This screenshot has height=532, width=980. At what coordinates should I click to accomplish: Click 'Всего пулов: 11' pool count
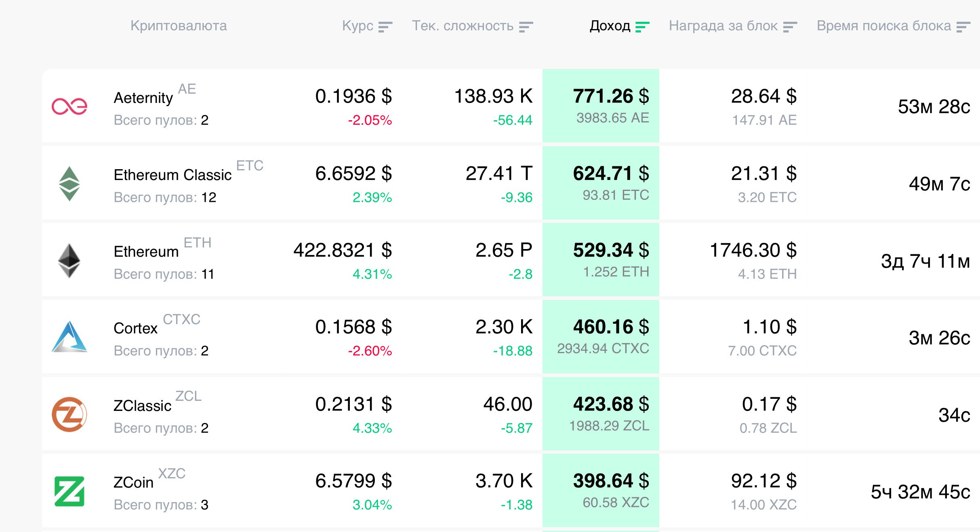click(164, 274)
